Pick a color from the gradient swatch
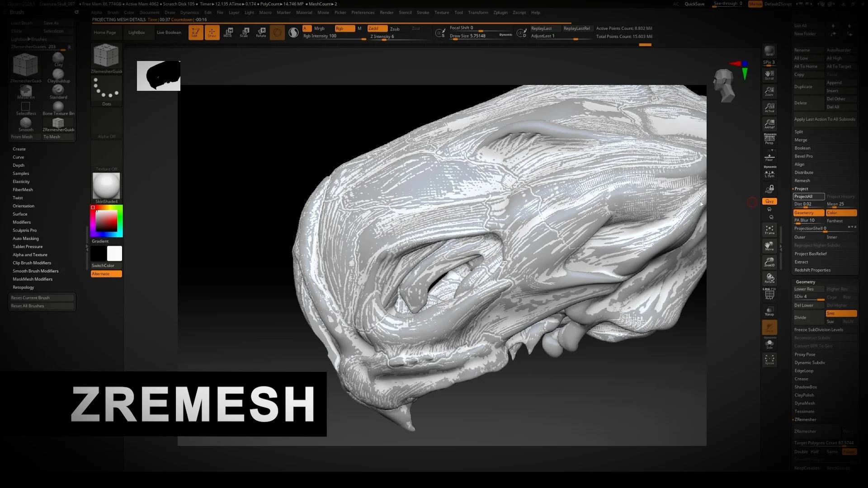This screenshot has width=868, height=488. (x=106, y=221)
